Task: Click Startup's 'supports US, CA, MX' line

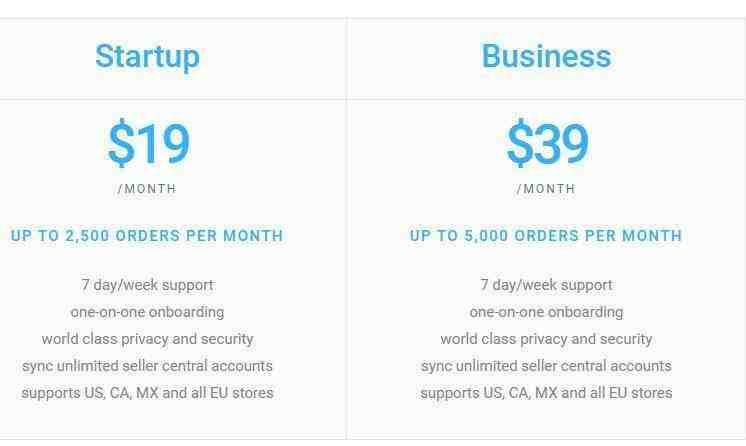Action: coord(147,393)
